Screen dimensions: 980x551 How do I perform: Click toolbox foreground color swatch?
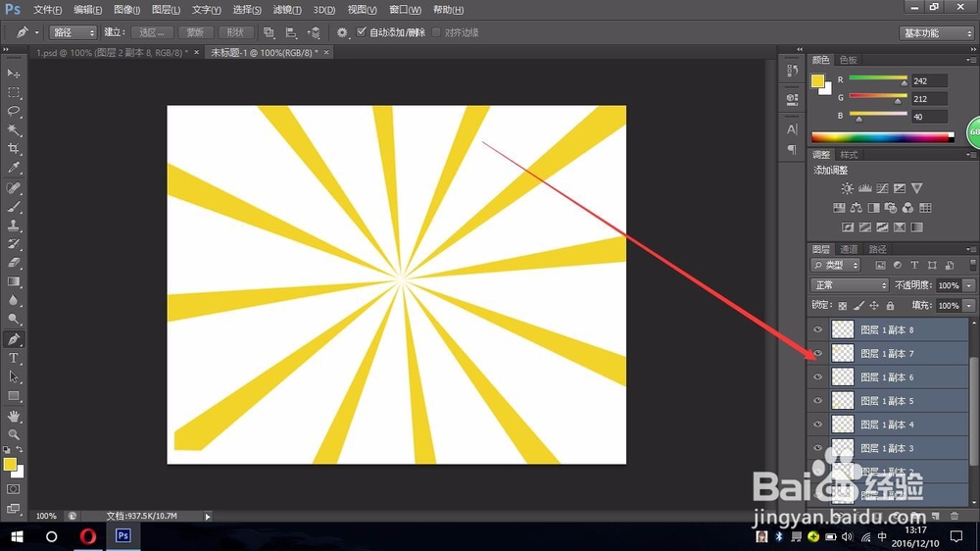pos(10,464)
